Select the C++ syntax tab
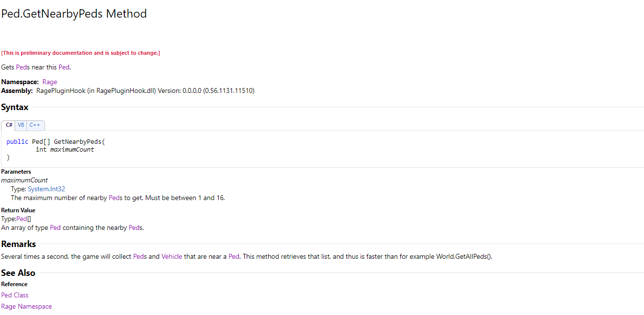This screenshot has width=644, height=315. 35,125
